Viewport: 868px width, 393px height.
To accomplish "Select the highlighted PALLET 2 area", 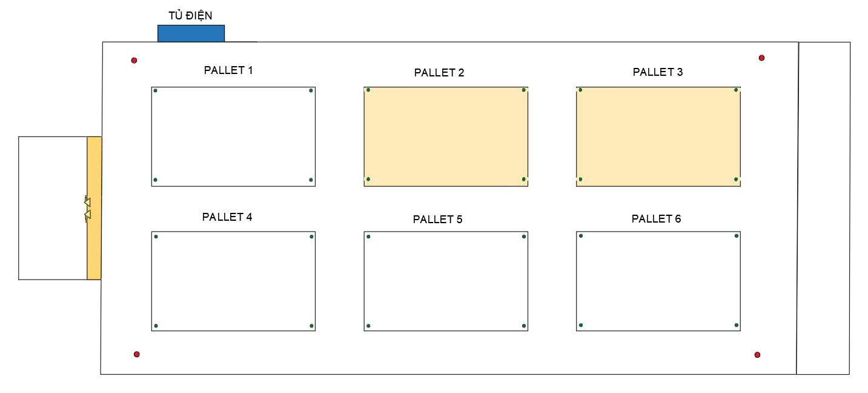I will 446,136.
